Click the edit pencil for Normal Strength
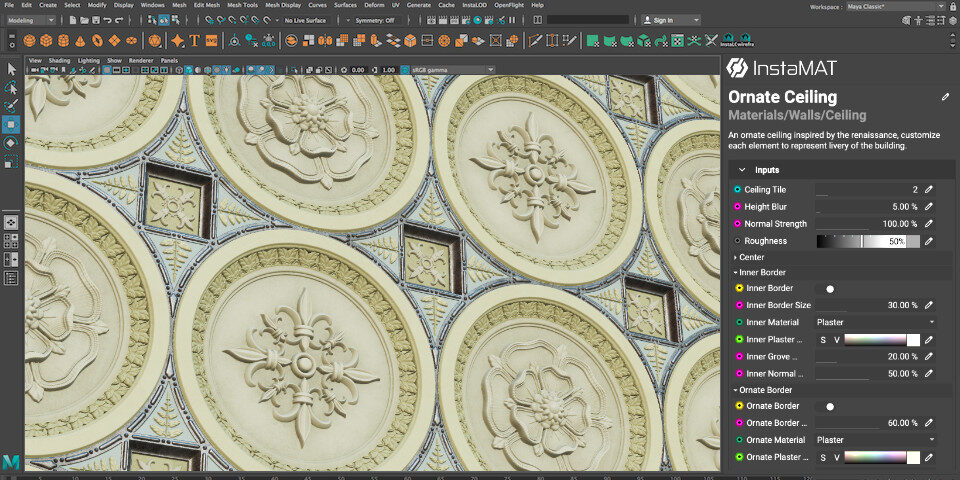This screenshot has width=960, height=480. pyautogui.click(x=929, y=224)
